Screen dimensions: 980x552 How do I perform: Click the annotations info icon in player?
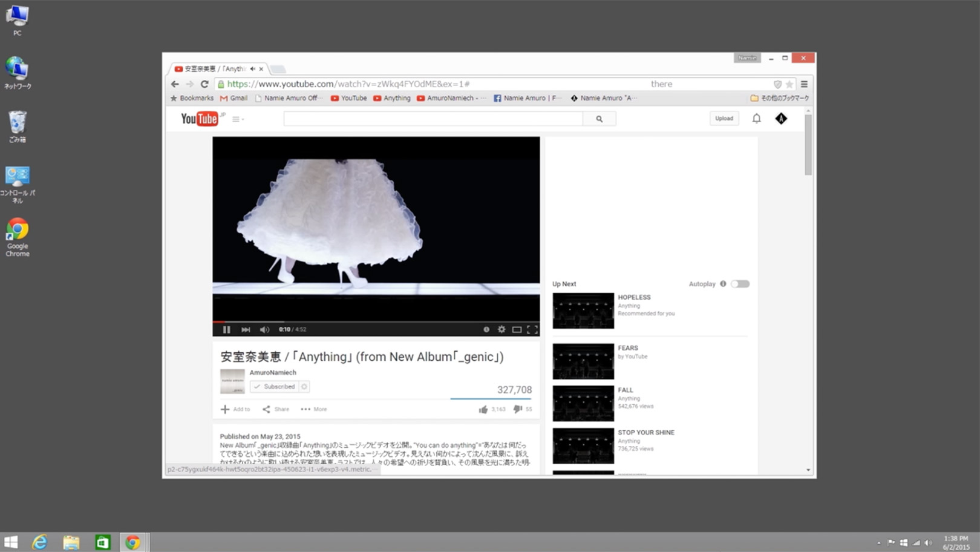coord(486,329)
